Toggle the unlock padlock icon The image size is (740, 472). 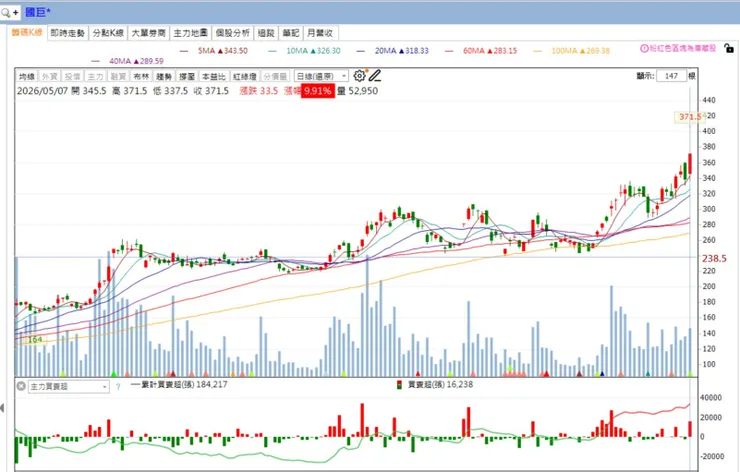click(729, 48)
